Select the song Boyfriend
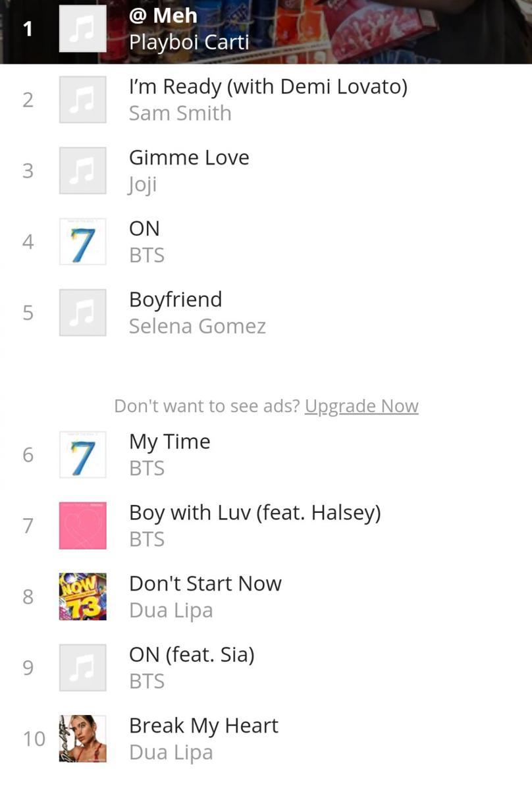Viewport: 532px width, 790px height. pyautogui.click(x=176, y=300)
